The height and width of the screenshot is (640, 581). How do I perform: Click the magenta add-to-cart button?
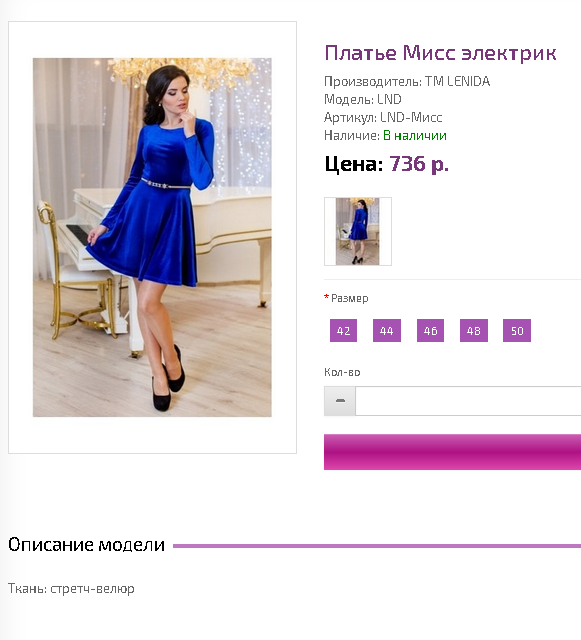(x=452, y=452)
